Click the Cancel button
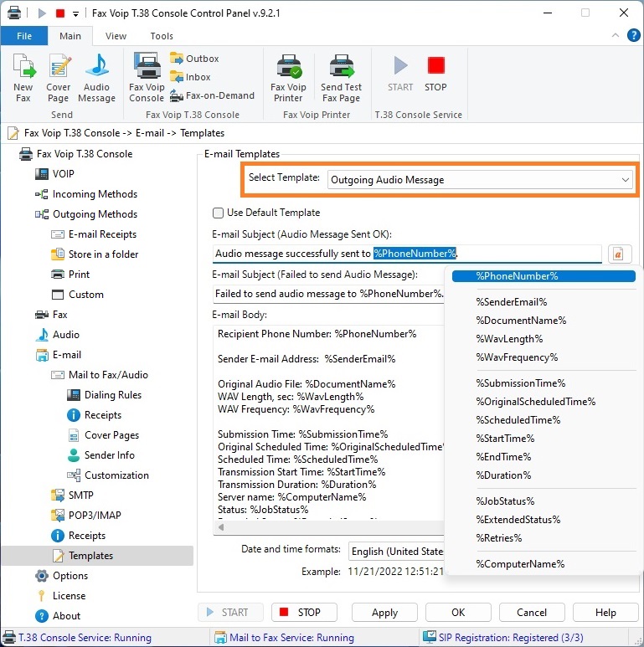The width and height of the screenshot is (644, 647). pos(532,613)
